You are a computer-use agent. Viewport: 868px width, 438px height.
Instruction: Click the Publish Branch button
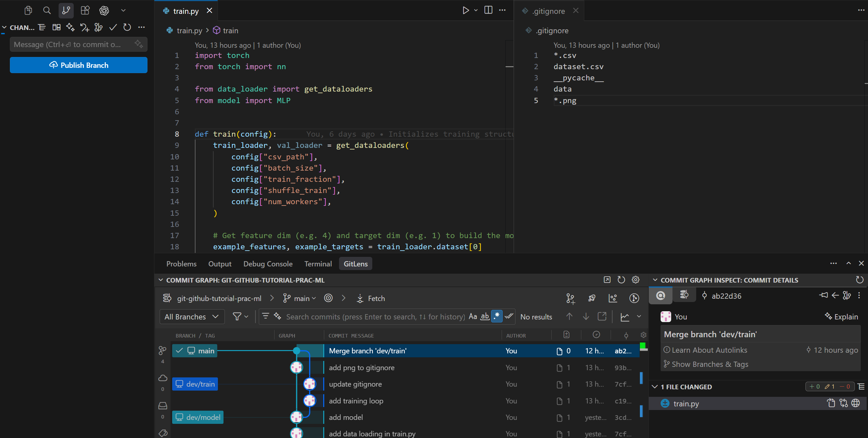click(x=79, y=65)
